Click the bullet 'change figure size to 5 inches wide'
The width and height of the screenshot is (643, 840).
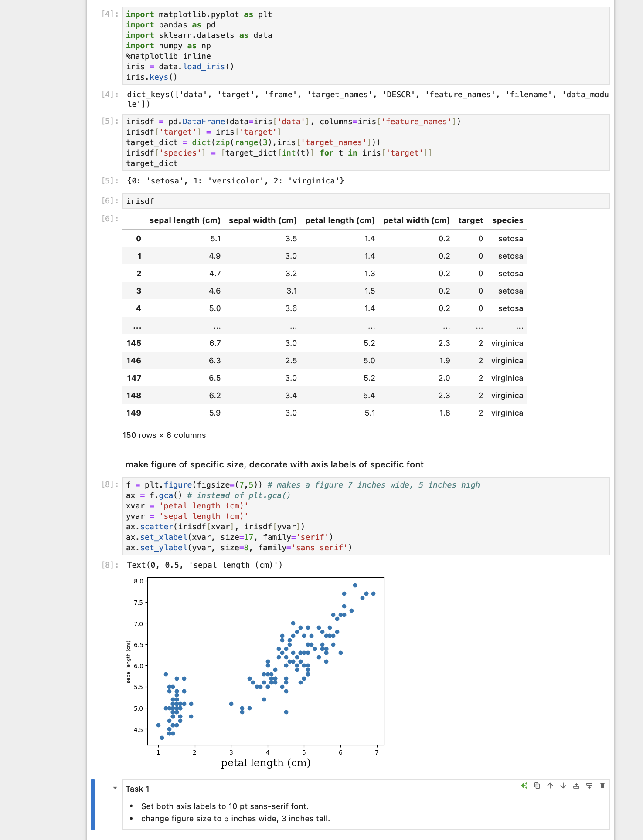point(235,819)
